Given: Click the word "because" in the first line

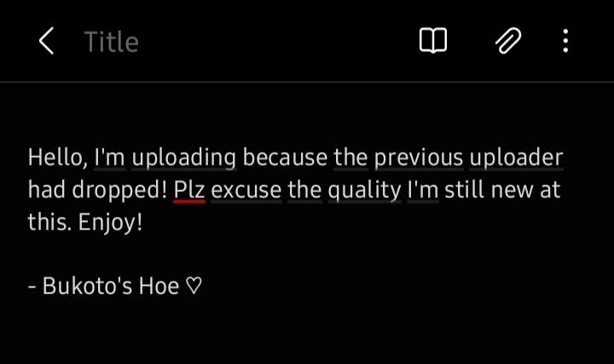Looking at the screenshot, I should click(x=285, y=158).
